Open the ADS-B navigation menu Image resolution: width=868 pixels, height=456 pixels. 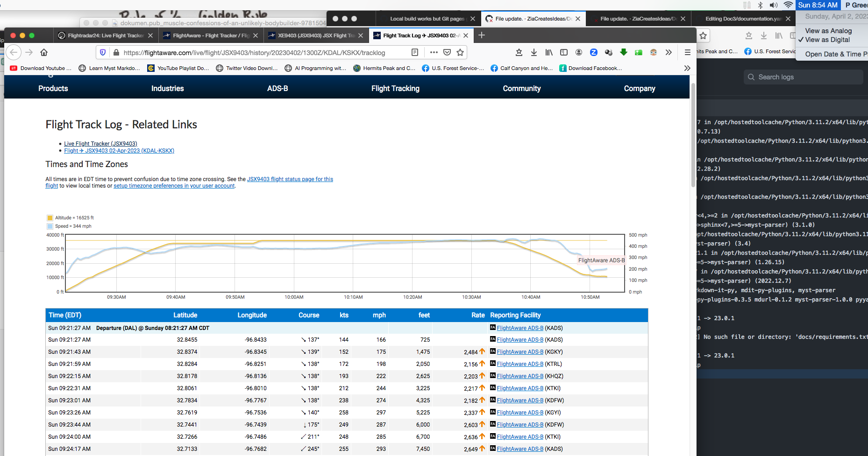[277, 88]
